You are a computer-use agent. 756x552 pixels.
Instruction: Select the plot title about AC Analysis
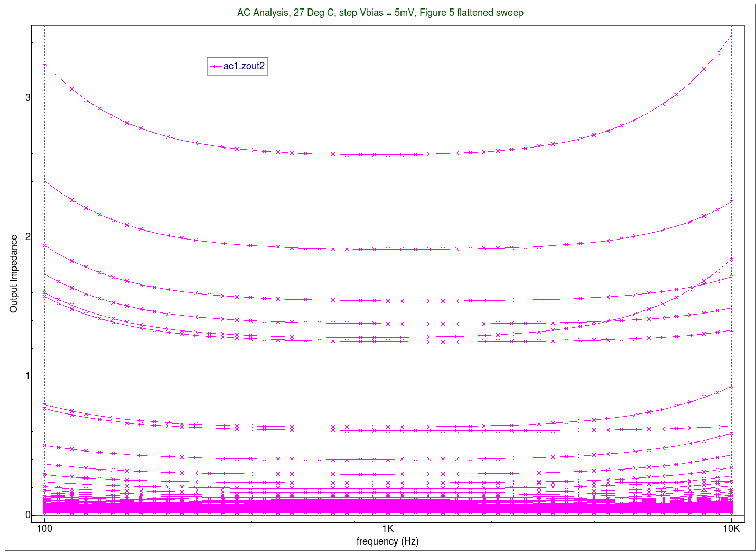380,12
